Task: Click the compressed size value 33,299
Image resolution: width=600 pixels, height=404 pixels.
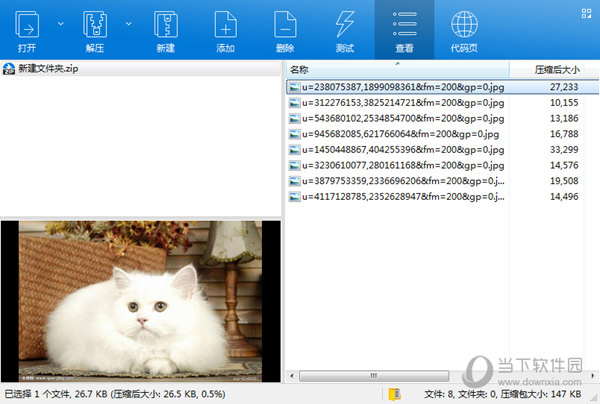Action: (x=564, y=150)
